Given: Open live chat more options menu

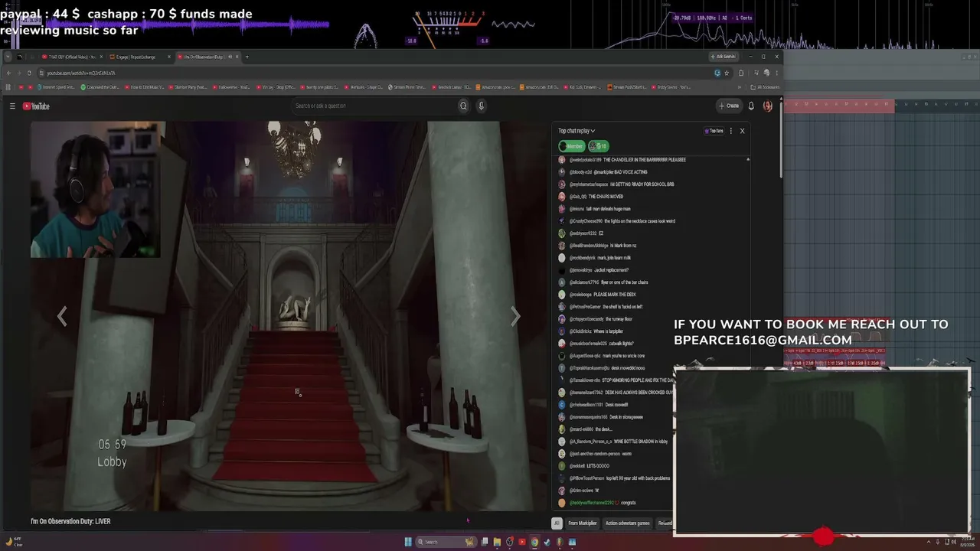Looking at the screenshot, I should (x=731, y=131).
